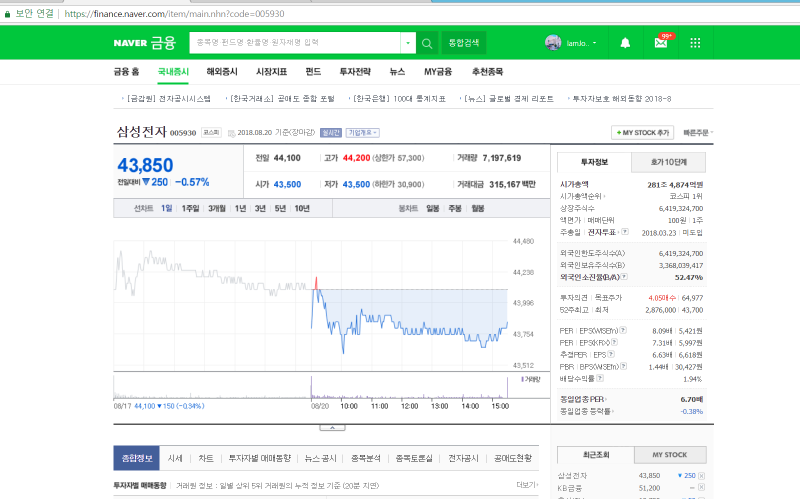
Task: Select the 투자자별 매매동향 tab
Action: point(259,458)
